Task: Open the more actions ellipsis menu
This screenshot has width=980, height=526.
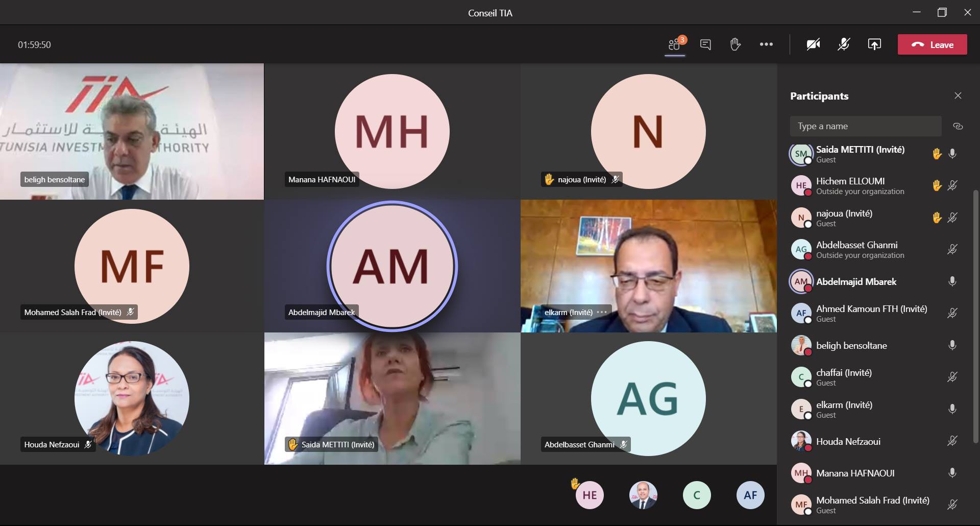Action: tap(766, 44)
